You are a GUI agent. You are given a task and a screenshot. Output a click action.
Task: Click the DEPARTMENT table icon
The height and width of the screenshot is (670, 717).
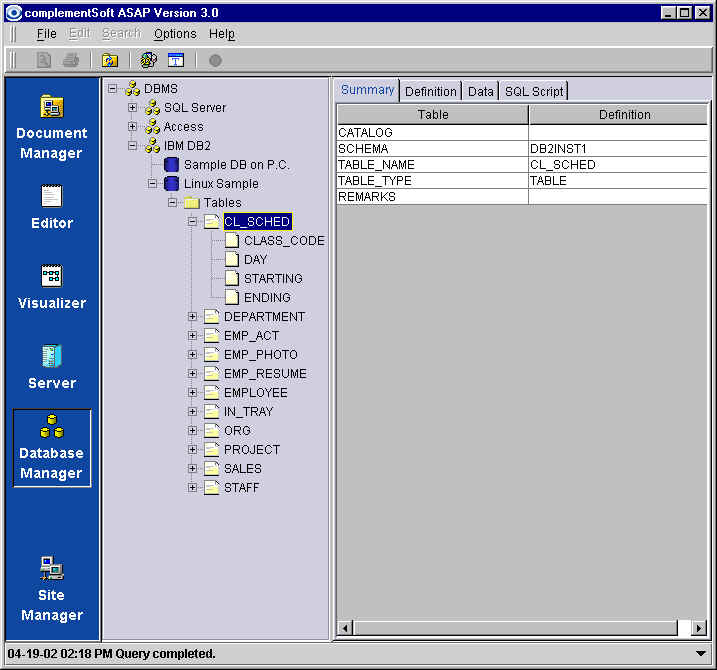tap(212, 316)
